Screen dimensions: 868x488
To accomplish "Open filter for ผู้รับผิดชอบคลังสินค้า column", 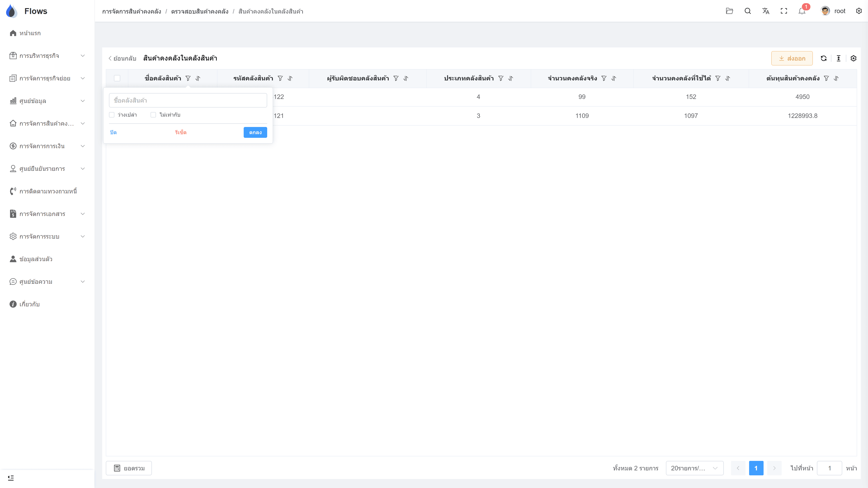I will tap(396, 78).
